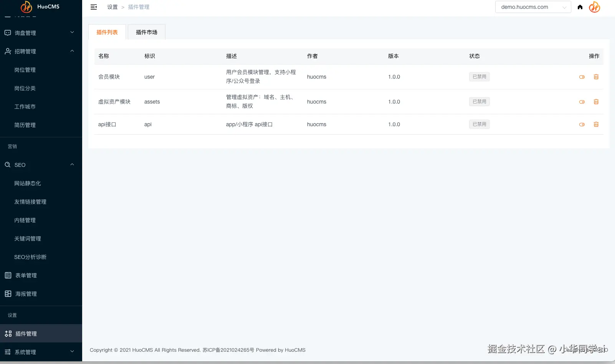615x364 pixels.
Task: Open the demo.huocms.com site dropdown
Action: tap(533, 7)
